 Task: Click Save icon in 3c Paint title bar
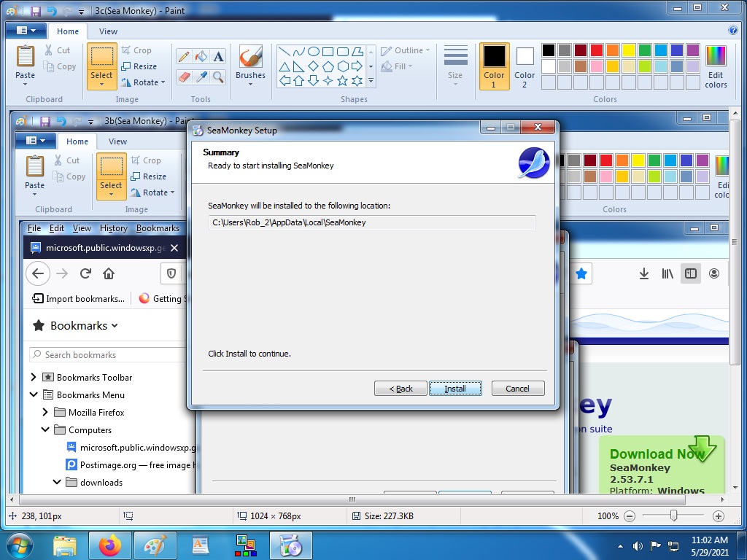tap(36, 10)
